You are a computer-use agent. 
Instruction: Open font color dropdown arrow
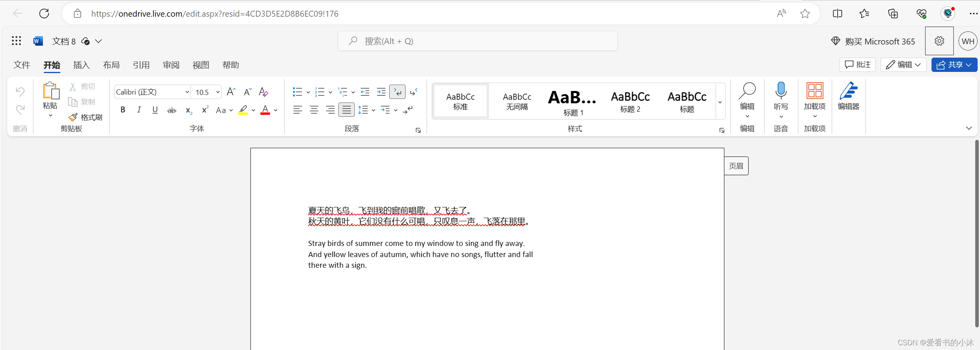click(x=276, y=110)
